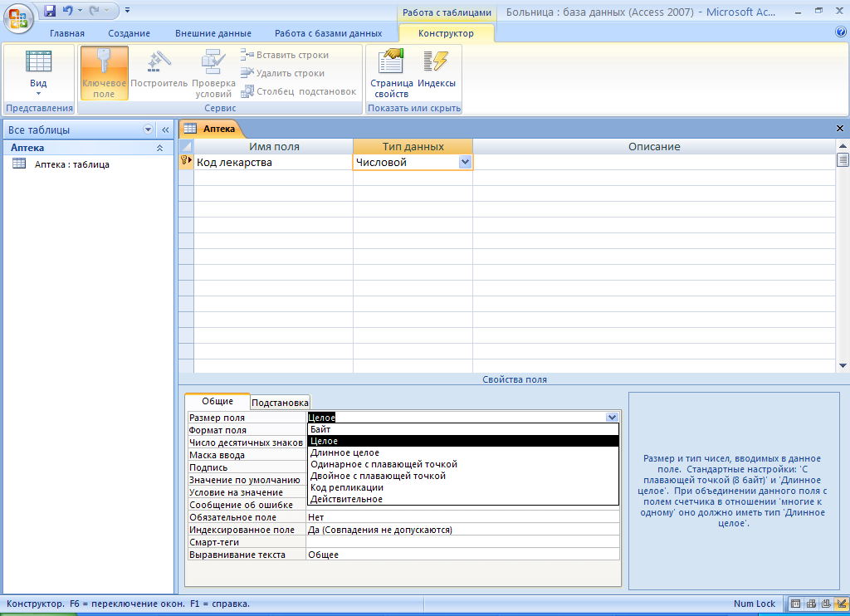Customize the Quick Access Toolbar
This screenshot has width=850, height=616.
pos(127,10)
